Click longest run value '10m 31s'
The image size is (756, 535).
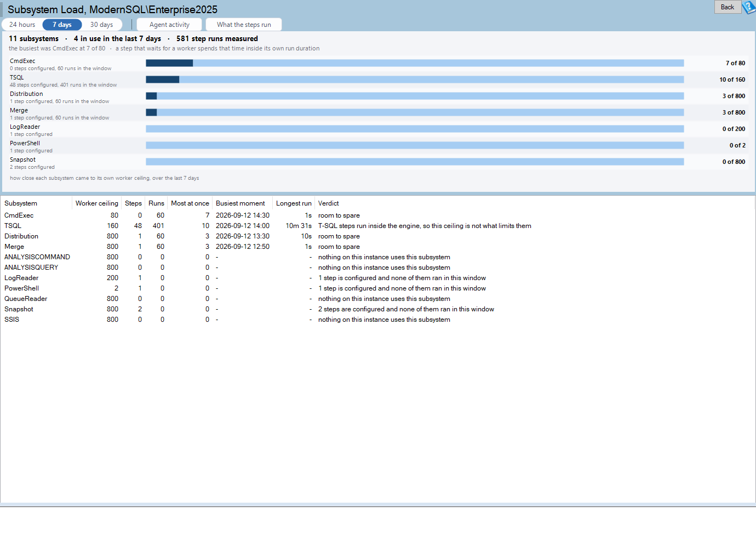click(299, 226)
